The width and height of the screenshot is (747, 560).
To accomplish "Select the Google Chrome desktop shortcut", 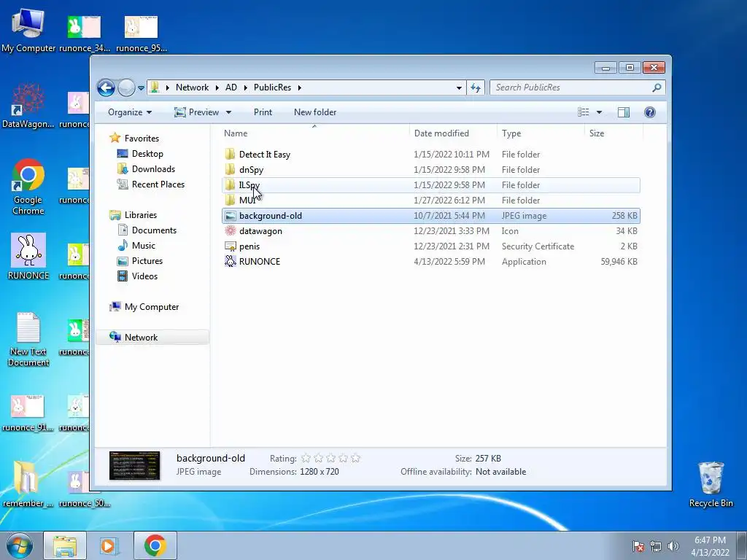I will point(28,187).
